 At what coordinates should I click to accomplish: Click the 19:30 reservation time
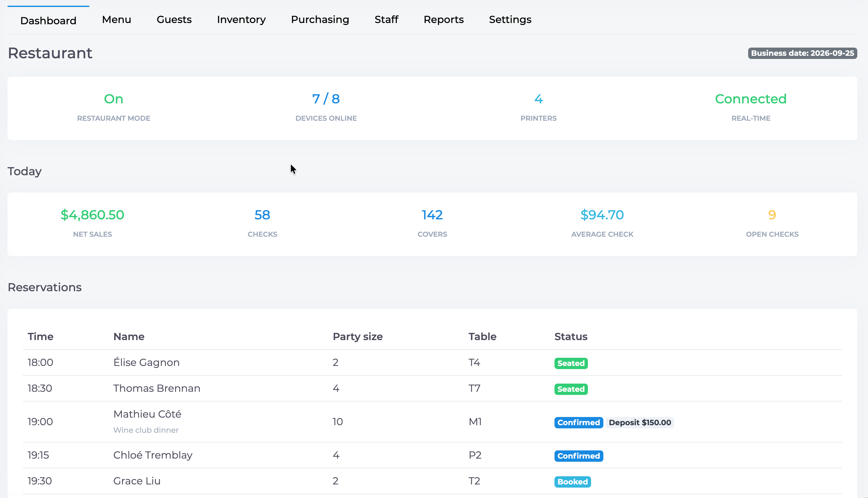click(40, 481)
